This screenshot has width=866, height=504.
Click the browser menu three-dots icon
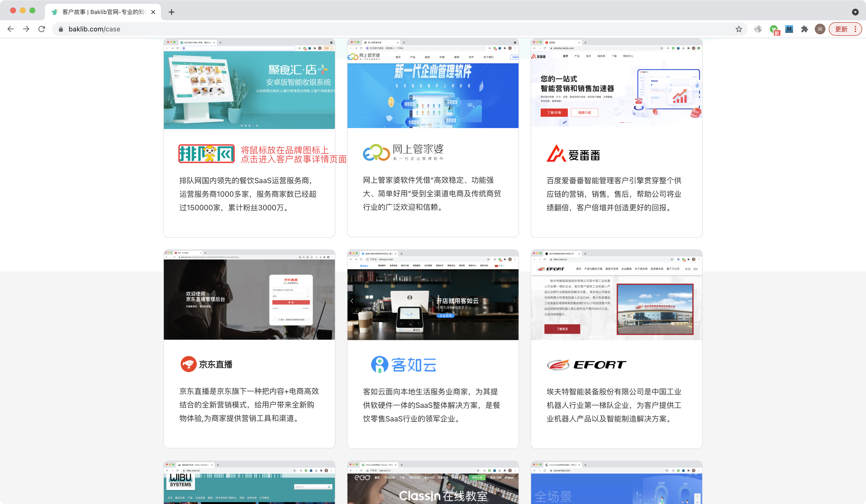(x=855, y=29)
